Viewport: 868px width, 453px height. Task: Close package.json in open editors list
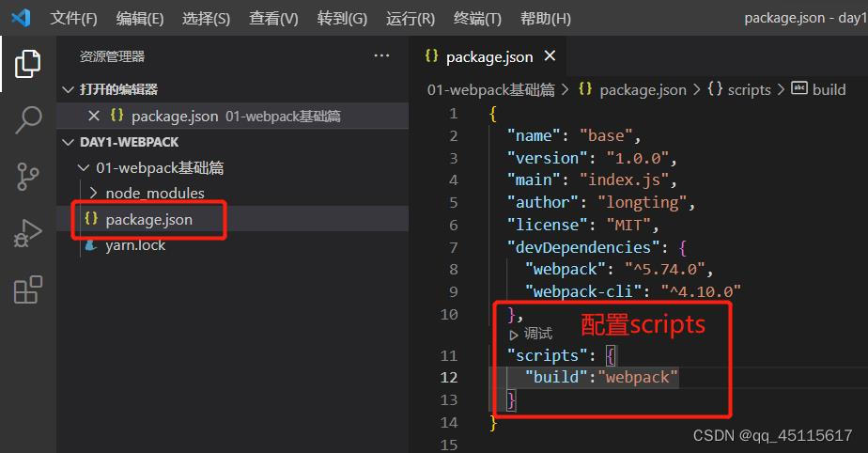[94, 116]
